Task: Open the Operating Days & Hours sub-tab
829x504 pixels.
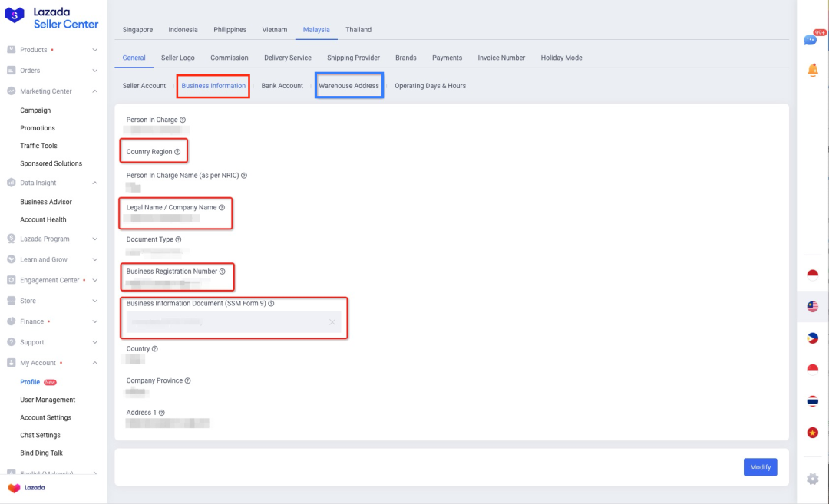Action: pos(430,86)
